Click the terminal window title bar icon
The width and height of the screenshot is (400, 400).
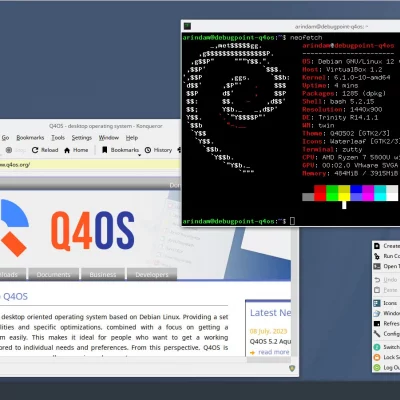[188, 26]
